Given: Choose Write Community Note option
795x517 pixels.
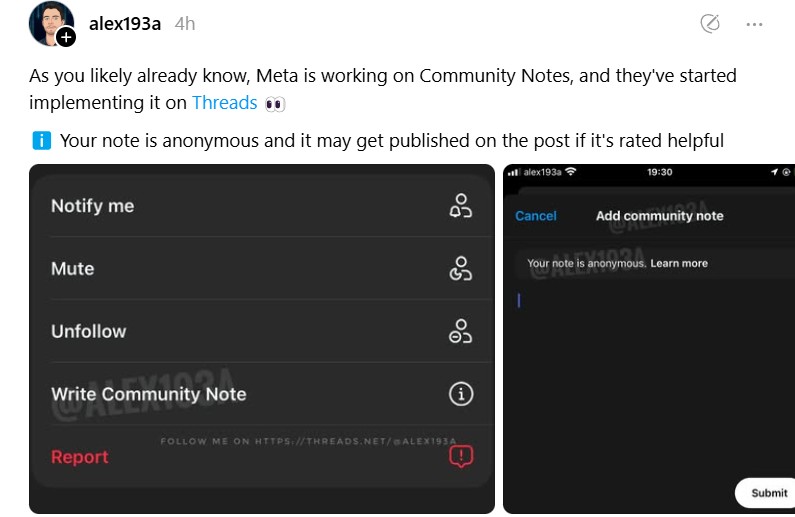Looking at the screenshot, I should 263,394.
